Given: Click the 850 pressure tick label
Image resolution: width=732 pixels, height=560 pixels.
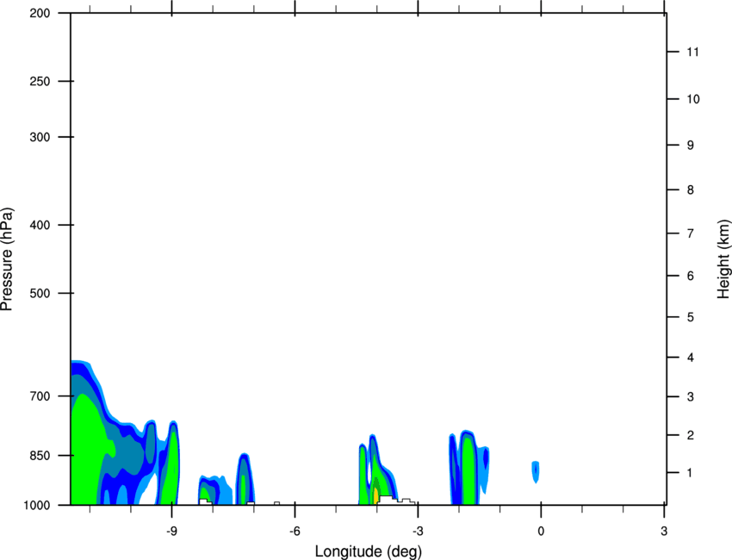Looking at the screenshot, I should (40, 456).
